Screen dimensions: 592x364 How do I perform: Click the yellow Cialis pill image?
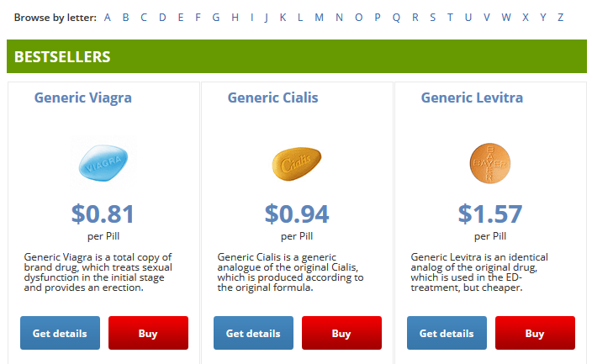297,164
